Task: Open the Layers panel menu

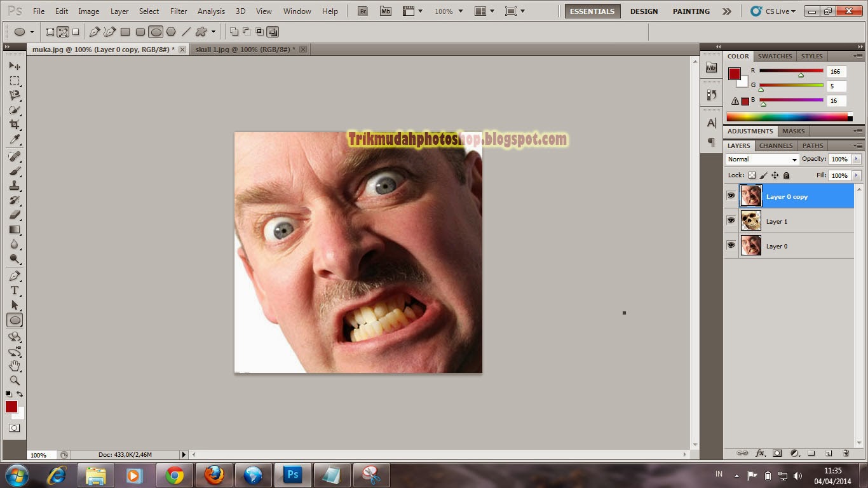Action: point(858,146)
